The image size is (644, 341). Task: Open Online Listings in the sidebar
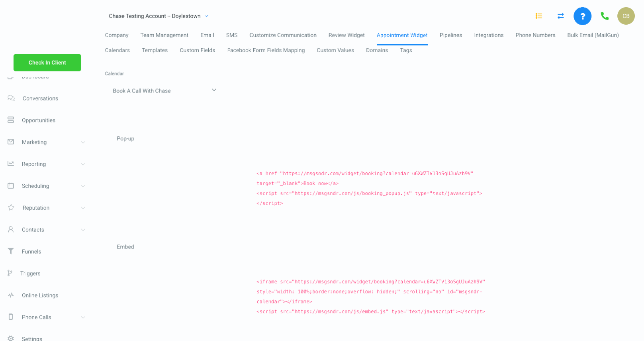click(40, 296)
